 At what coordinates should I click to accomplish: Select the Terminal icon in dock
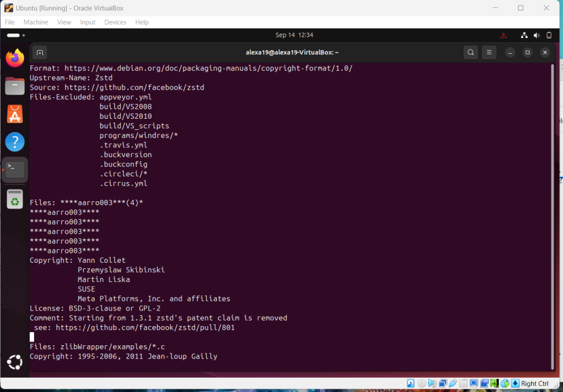(x=15, y=170)
